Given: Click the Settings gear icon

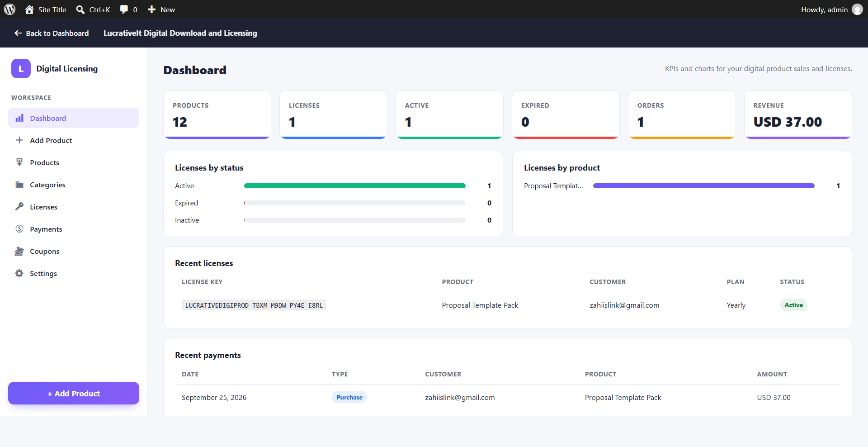Looking at the screenshot, I should coord(19,273).
